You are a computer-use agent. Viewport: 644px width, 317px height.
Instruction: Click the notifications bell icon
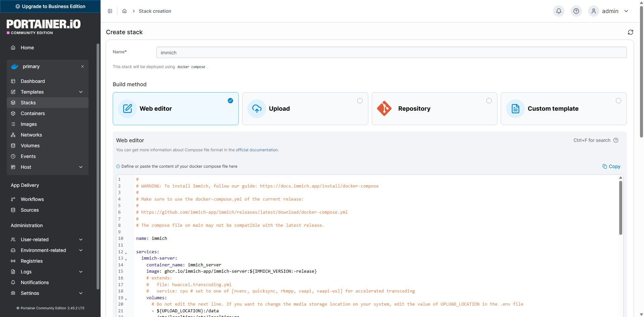click(x=559, y=11)
